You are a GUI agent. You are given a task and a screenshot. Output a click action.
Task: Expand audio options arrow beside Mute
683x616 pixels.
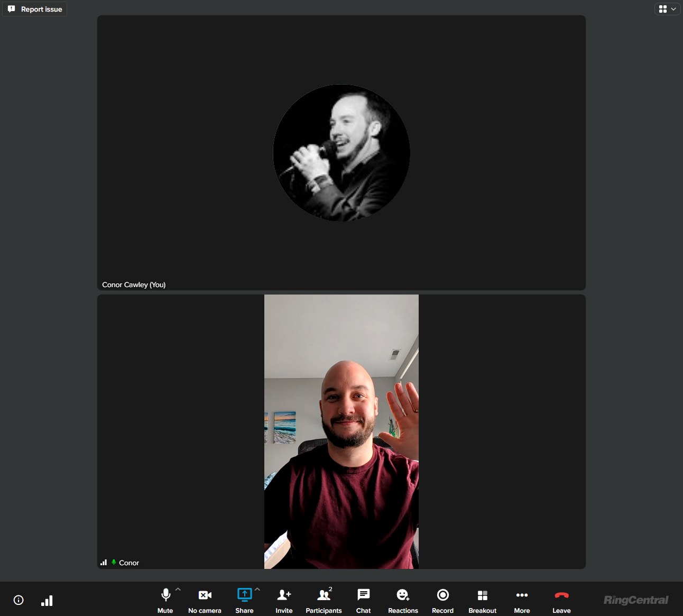tap(178, 589)
